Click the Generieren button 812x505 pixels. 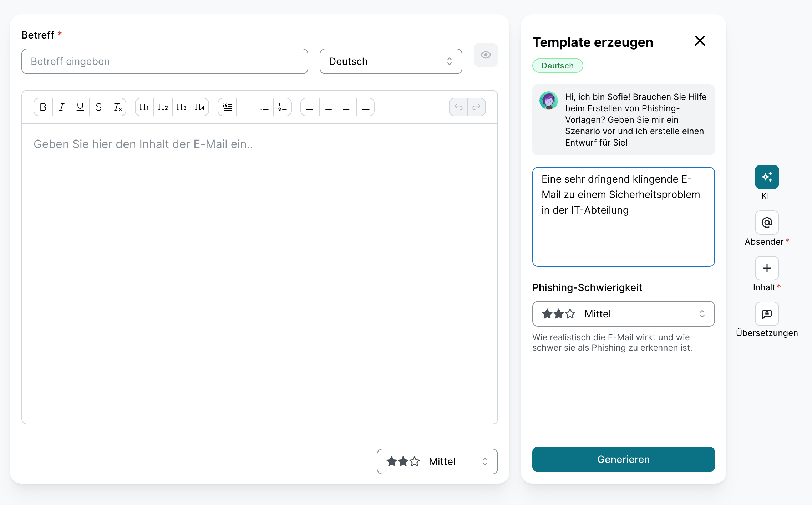coord(623,459)
